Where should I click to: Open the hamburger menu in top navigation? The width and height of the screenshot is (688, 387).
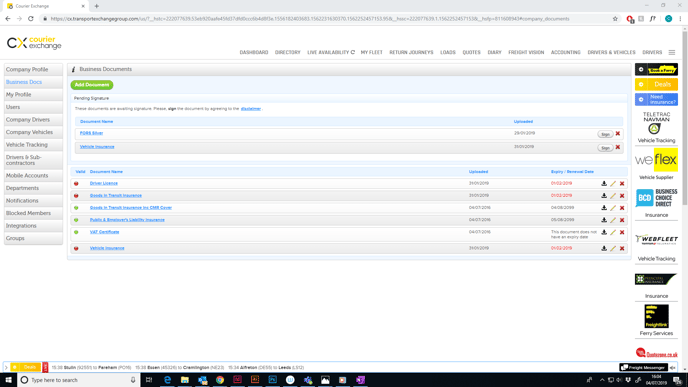click(x=672, y=52)
